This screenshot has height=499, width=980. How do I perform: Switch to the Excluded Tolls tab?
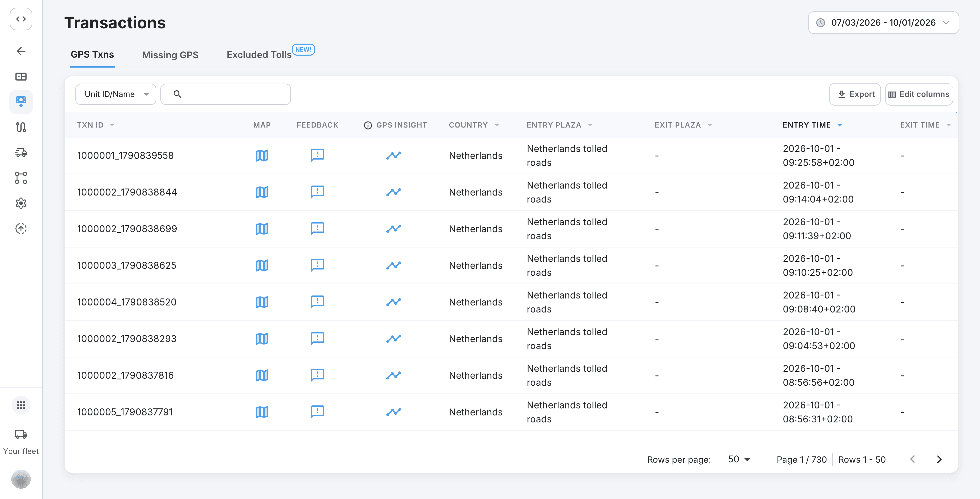tap(259, 55)
